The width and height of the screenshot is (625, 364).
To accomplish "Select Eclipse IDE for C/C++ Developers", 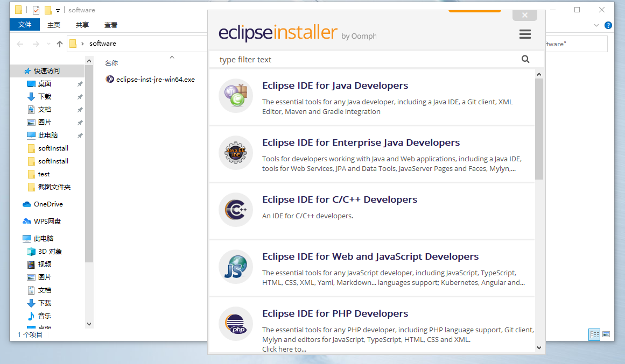I will [340, 199].
